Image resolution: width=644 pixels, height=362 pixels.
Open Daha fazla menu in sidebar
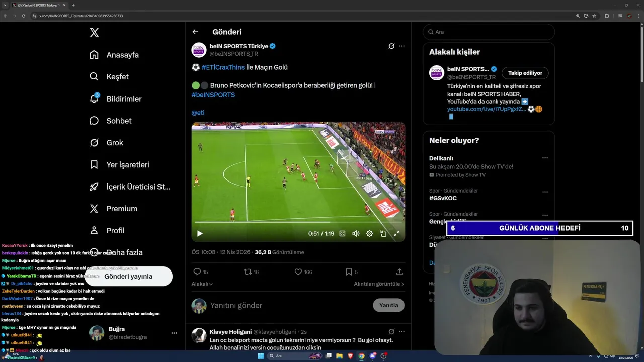coord(116,252)
